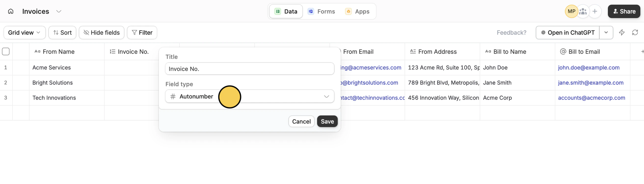Switch to the Apps tab

(357, 11)
